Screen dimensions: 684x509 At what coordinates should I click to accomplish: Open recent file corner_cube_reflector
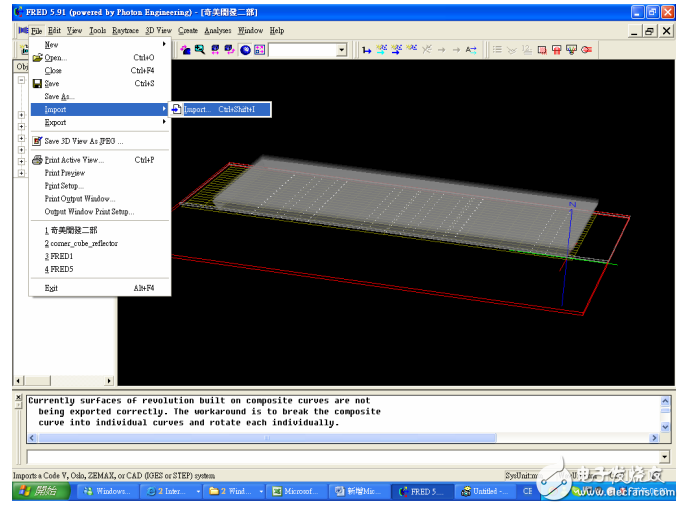(x=81, y=243)
